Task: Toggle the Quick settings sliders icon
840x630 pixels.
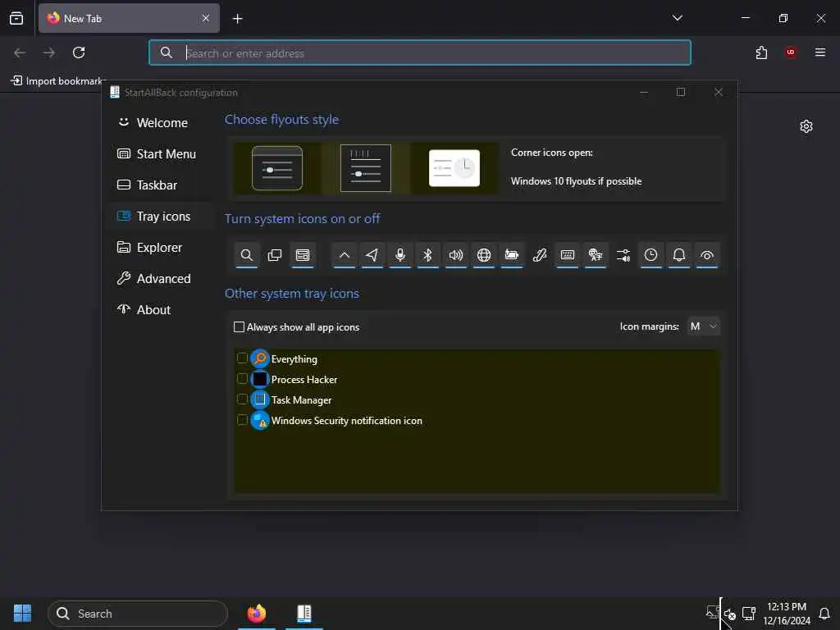Action: (623, 255)
